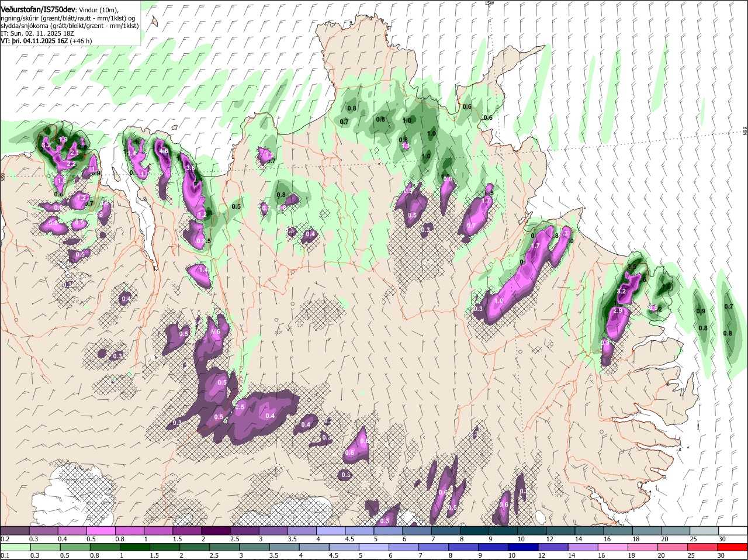Select the grey-purple 0.2 swatch, upper legend row
Viewport: 748px width, 560px height.
tap(15, 530)
